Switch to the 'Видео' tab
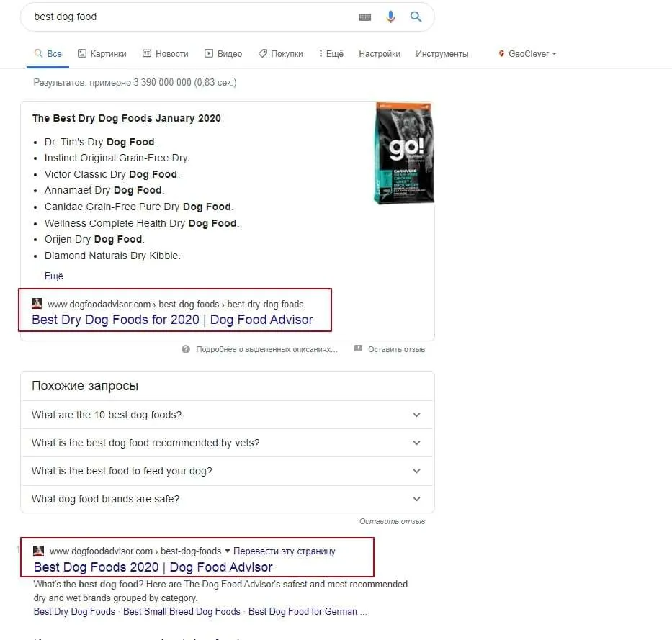 click(223, 53)
